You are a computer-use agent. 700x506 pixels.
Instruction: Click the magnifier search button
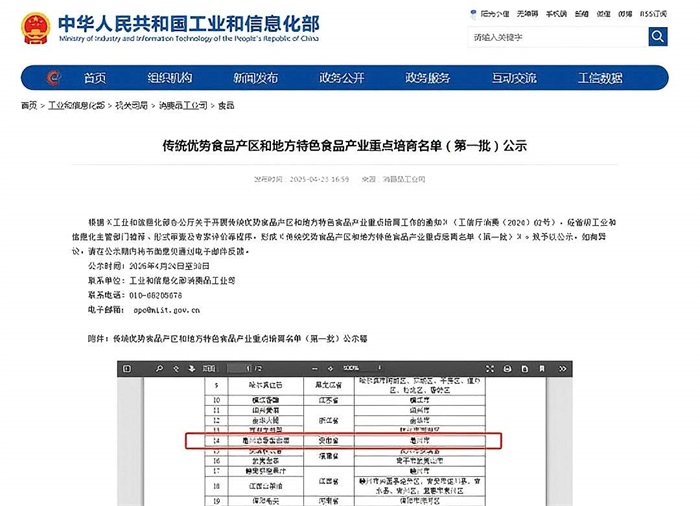pos(657,37)
